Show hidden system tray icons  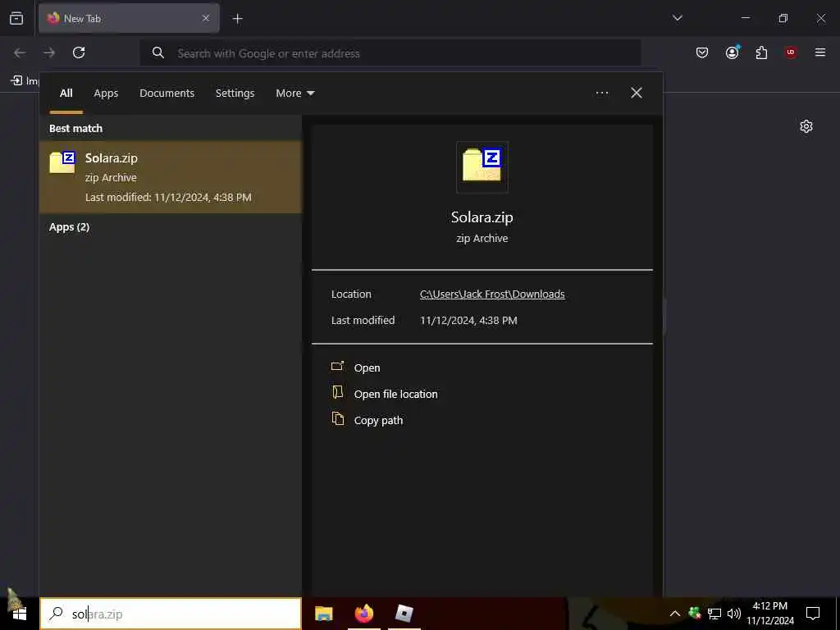pos(675,614)
